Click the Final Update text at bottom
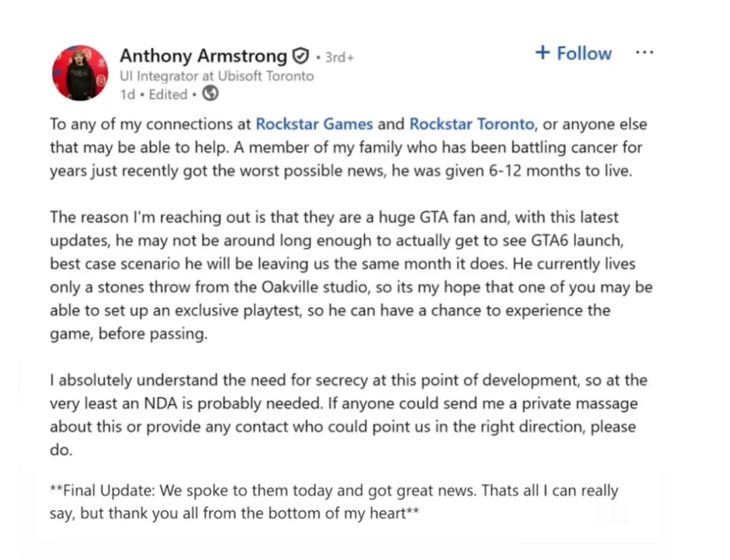This screenshot has width=730, height=560. click(x=335, y=502)
